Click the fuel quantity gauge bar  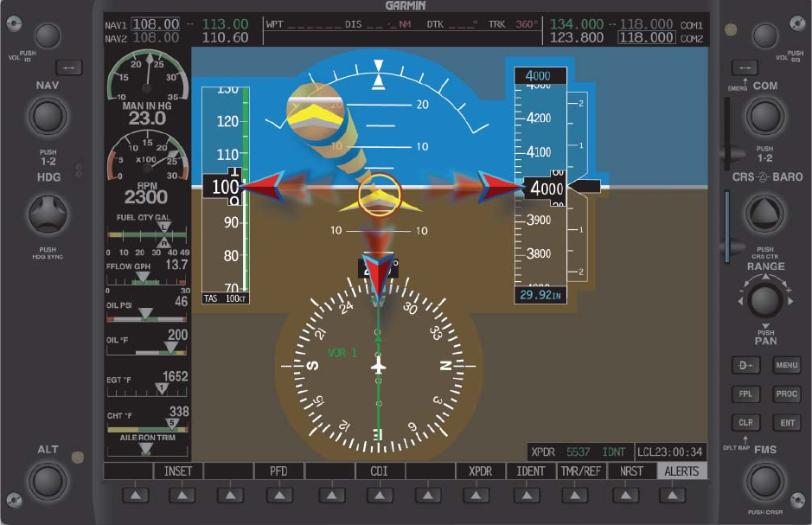pyautogui.click(x=147, y=235)
